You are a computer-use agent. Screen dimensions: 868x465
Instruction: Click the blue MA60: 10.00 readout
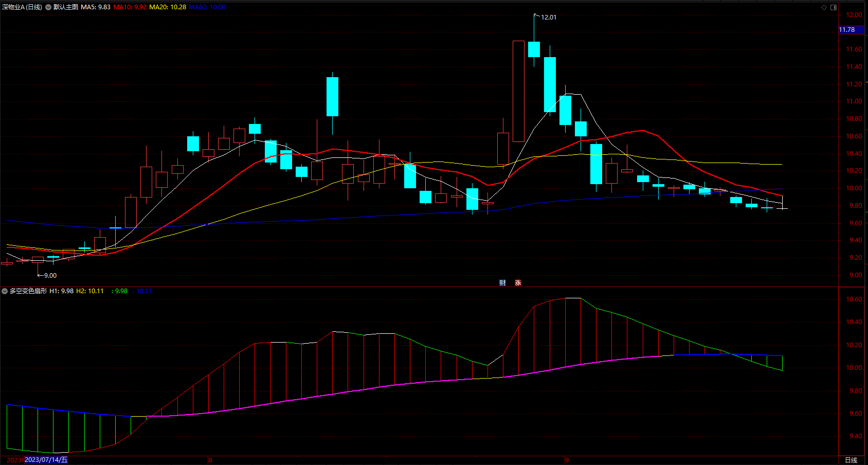(x=207, y=7)
